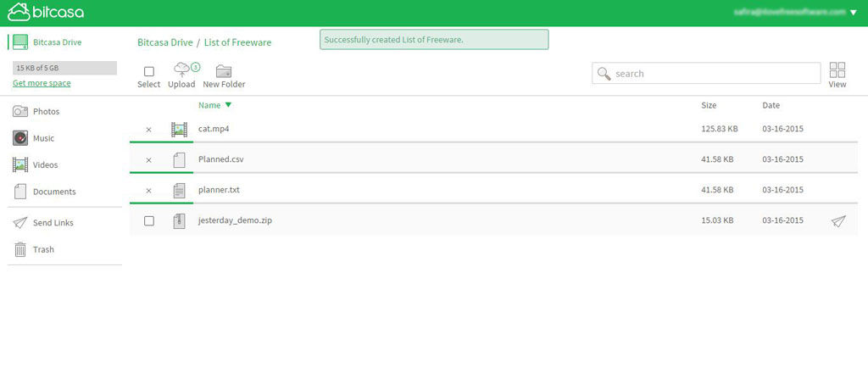This screenshot has width=868, height=384.
Task: Cancel upload of cat.mp4
Action: (x=148, y=130)
